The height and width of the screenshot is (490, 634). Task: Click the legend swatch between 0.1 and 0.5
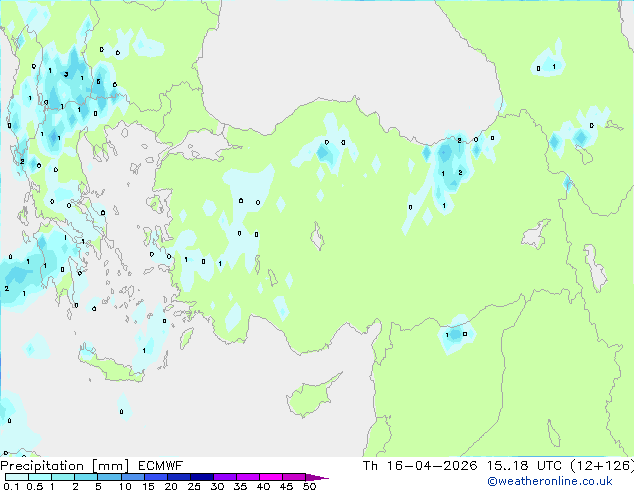click(17, 477)
